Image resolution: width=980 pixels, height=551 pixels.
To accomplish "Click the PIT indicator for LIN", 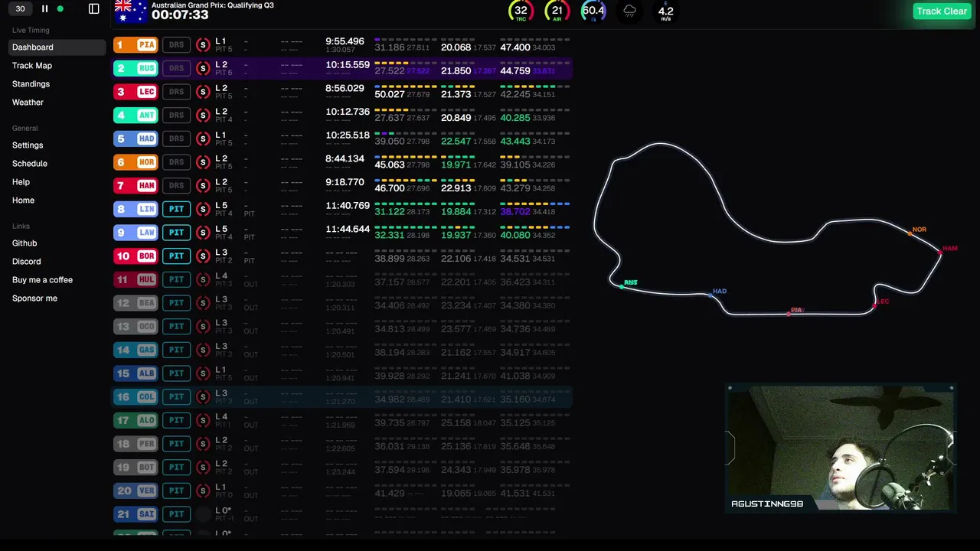I will point(176,209).
